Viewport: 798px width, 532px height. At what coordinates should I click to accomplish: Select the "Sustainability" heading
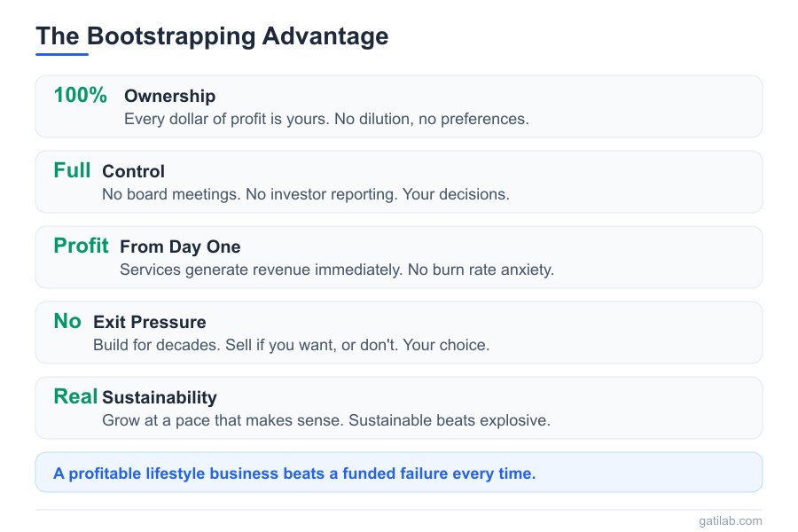(159, 397)
